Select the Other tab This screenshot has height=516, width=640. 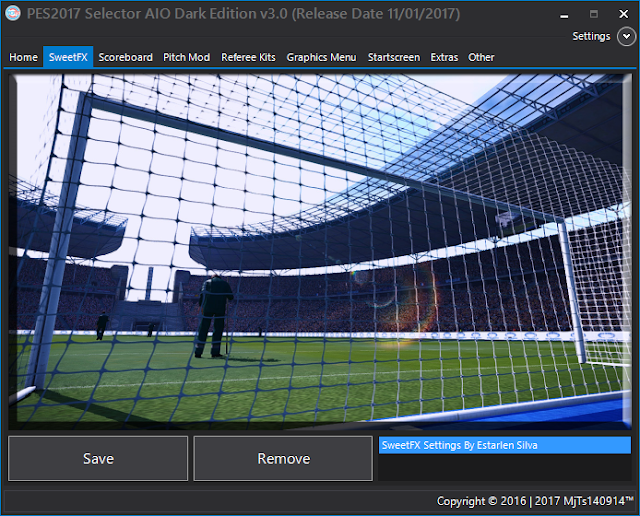481,57
